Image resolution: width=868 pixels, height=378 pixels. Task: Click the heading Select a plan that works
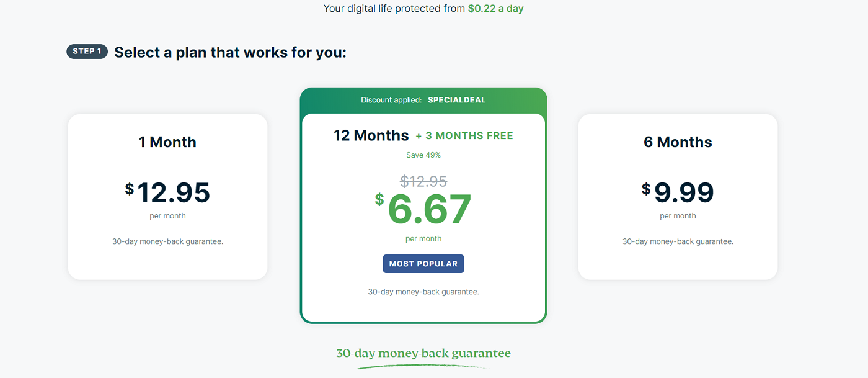pos(230,52)
